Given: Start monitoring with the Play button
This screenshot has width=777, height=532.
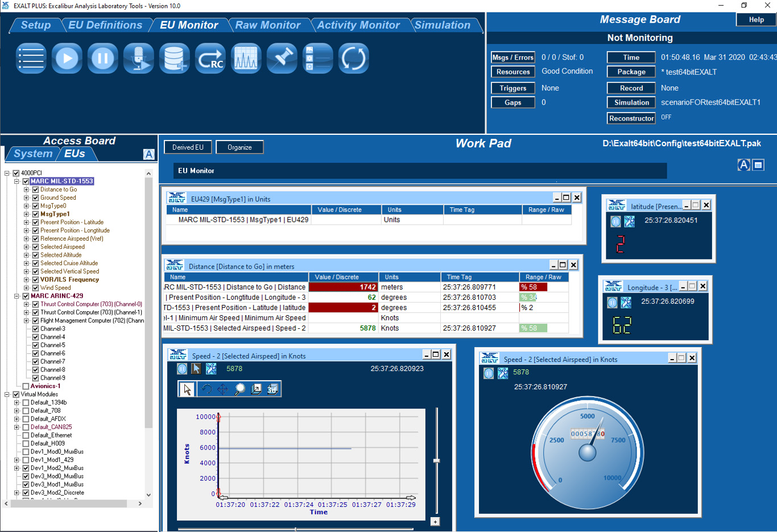Looking at the screenshot, I should pos(67,58).
